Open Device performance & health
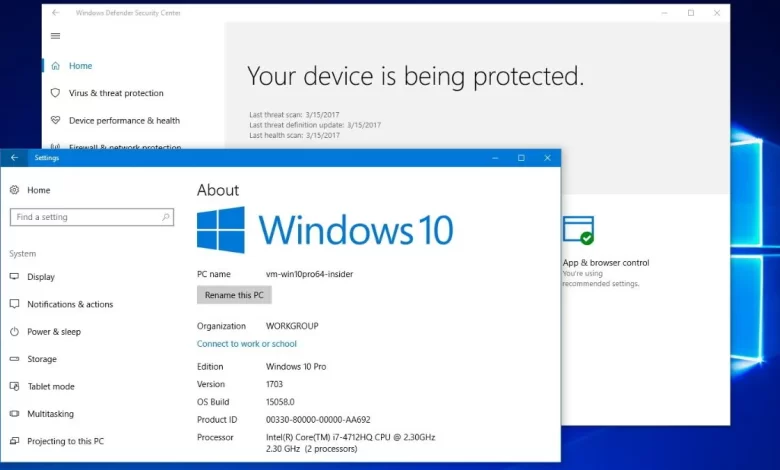 tap(124, 120)
